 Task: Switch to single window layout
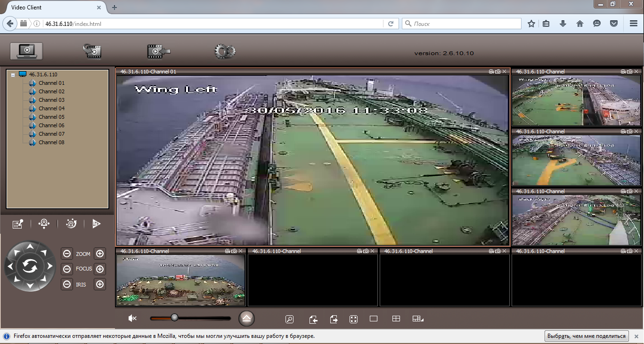pyautogui.click(x=374, y=319)
